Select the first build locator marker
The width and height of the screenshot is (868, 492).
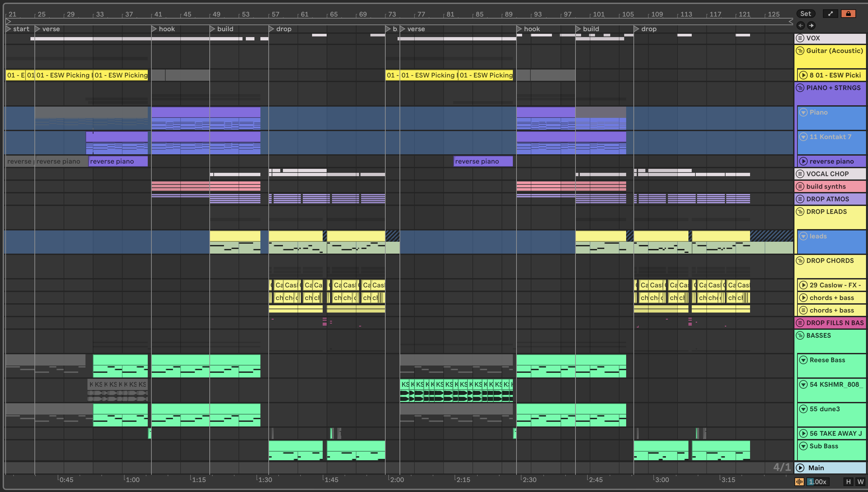coord(213,29)
